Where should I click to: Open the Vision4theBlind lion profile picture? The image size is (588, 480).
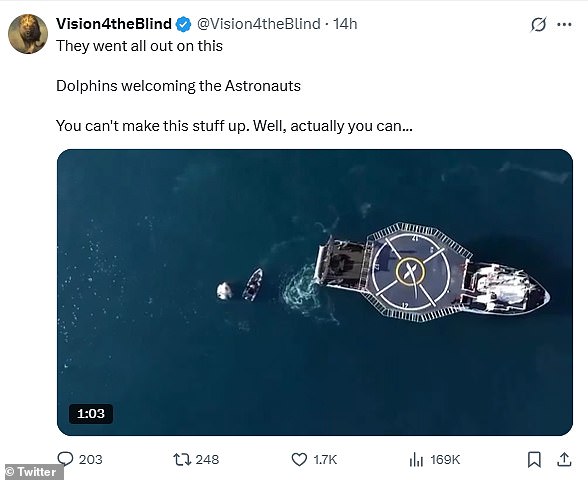pos(28,34)
